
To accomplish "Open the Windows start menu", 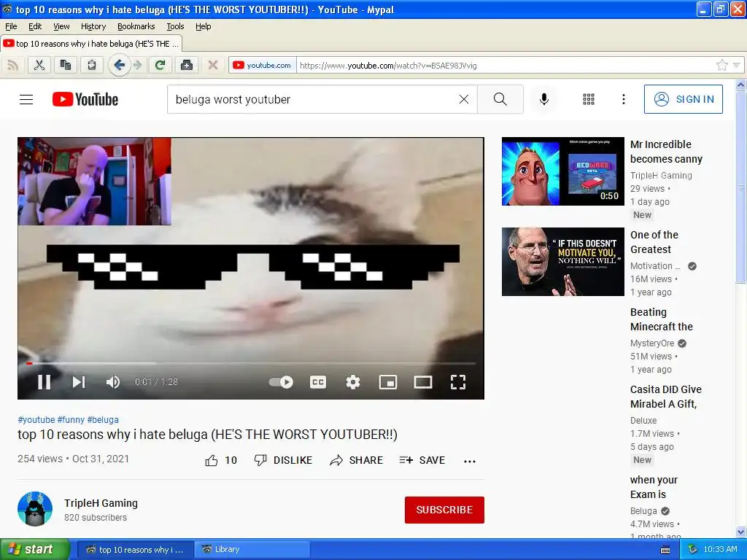I will (x=35, y=549).
